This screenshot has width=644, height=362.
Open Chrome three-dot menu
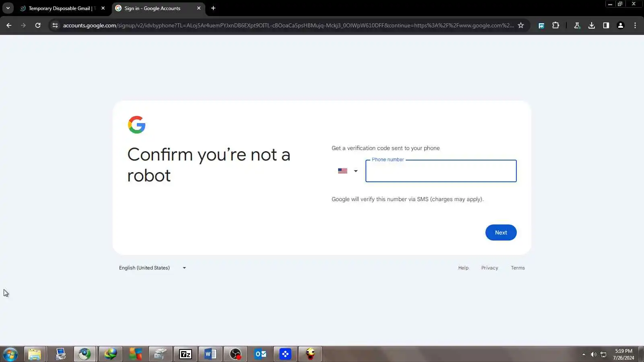pyautogui.click(x=635, y=25)
